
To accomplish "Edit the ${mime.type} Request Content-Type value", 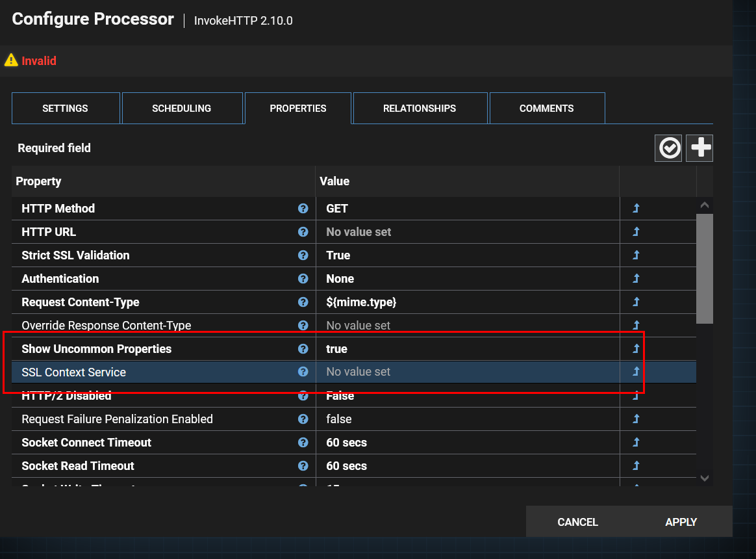I will pyautogui.click(x=468, y=302).
